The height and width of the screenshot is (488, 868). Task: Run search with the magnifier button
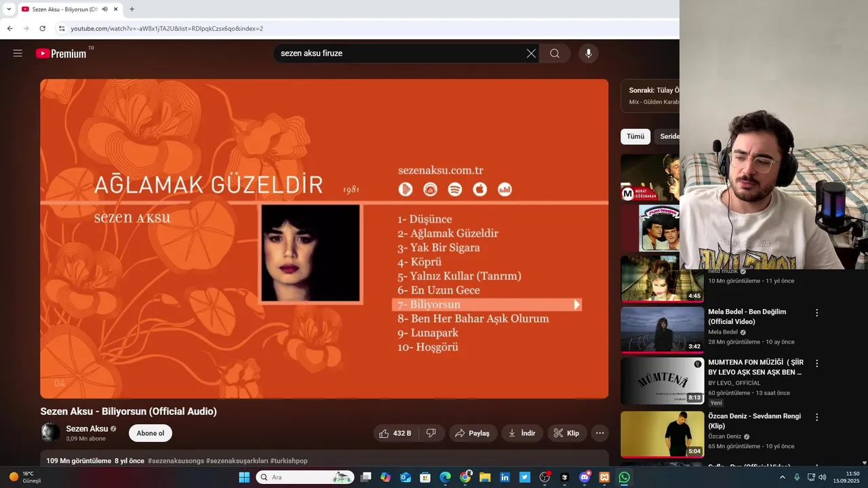555,54
